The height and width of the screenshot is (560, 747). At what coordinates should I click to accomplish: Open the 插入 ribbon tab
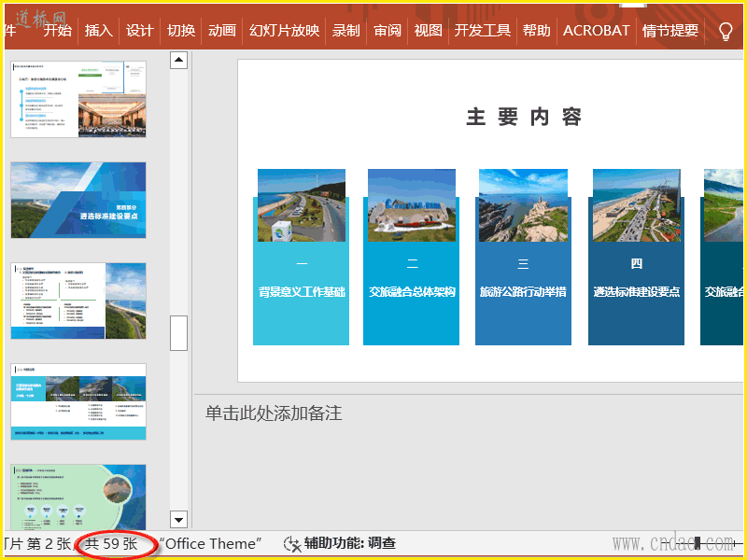click(99, 31)
